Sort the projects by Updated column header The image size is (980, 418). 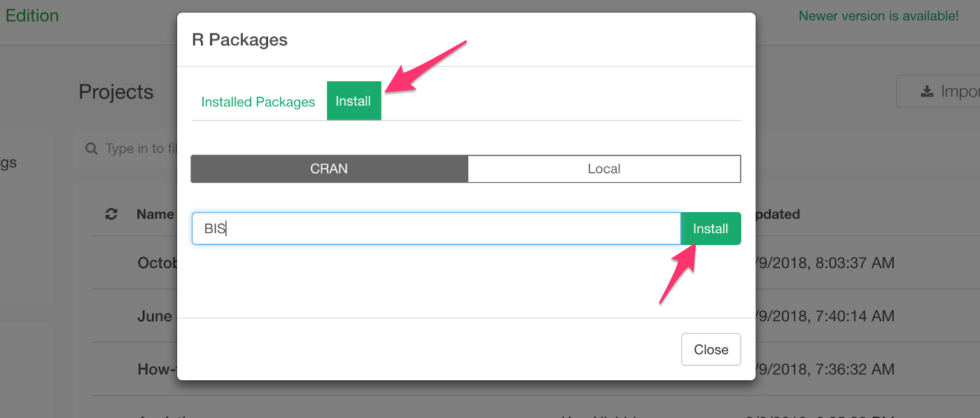point(777,214)
